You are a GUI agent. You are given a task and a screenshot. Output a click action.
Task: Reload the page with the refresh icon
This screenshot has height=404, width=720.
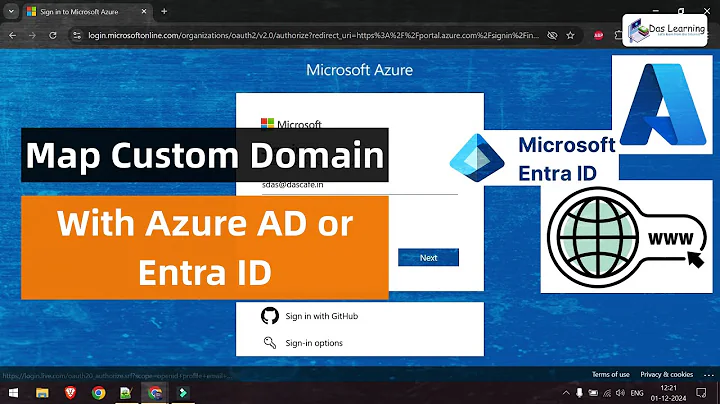pos(53,35)
